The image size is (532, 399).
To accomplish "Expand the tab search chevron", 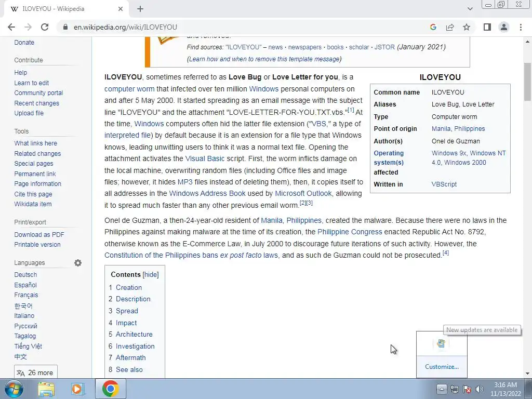I will pos(470,9).
